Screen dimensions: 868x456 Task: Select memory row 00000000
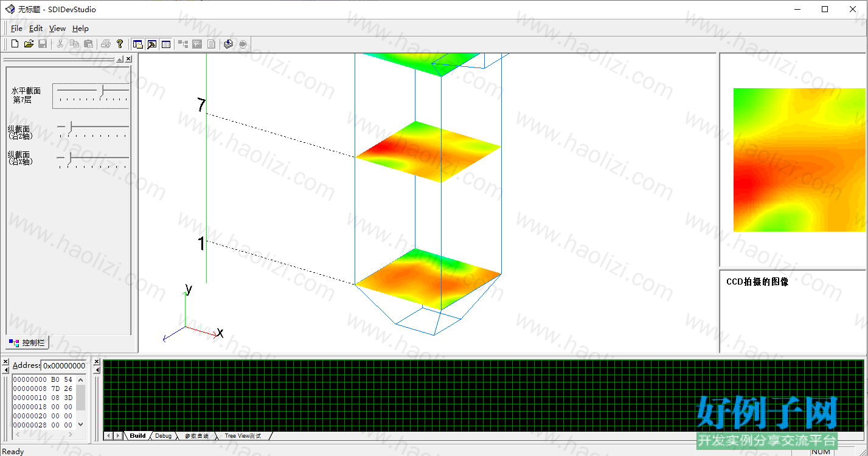(x=43, y=379)
